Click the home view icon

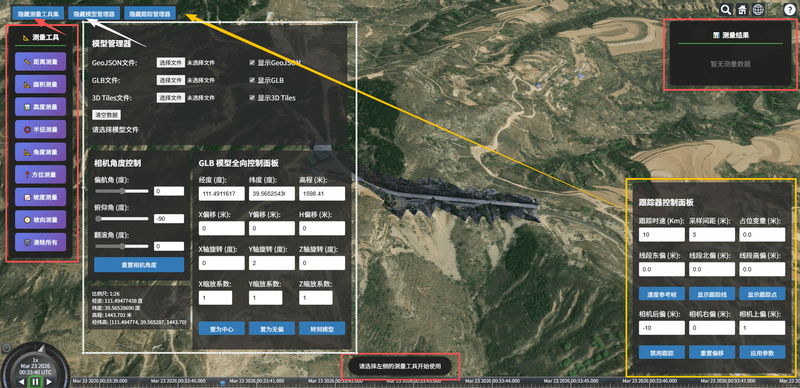742,9
